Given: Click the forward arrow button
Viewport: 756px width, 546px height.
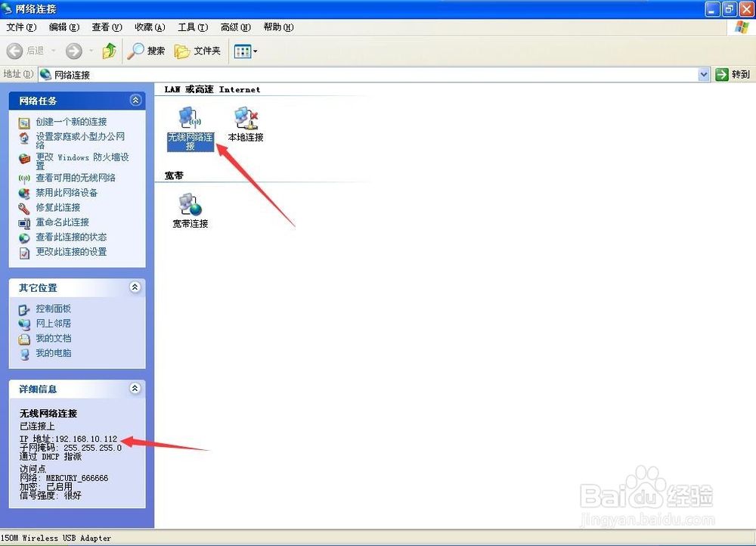Looking at the screenshot, I should coord(74,51).
